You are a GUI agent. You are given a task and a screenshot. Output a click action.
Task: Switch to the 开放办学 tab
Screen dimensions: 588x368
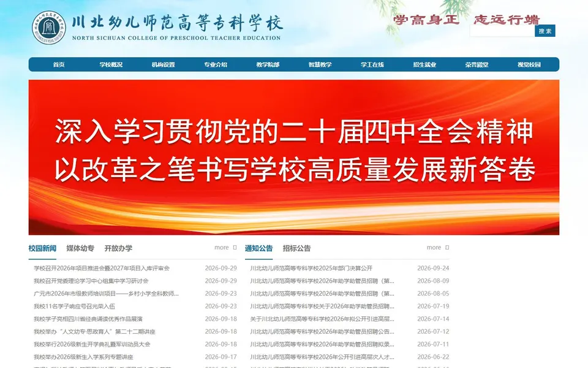(118, 248)
